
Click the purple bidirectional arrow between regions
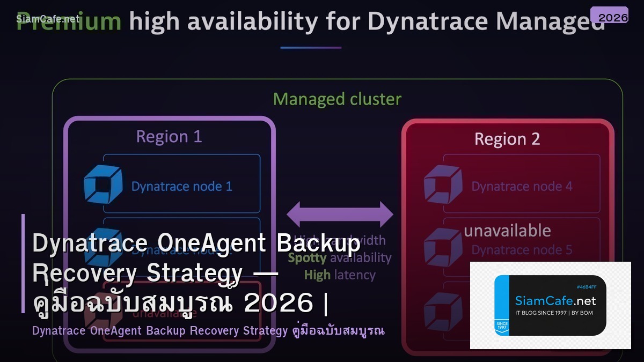click(339, 213)
